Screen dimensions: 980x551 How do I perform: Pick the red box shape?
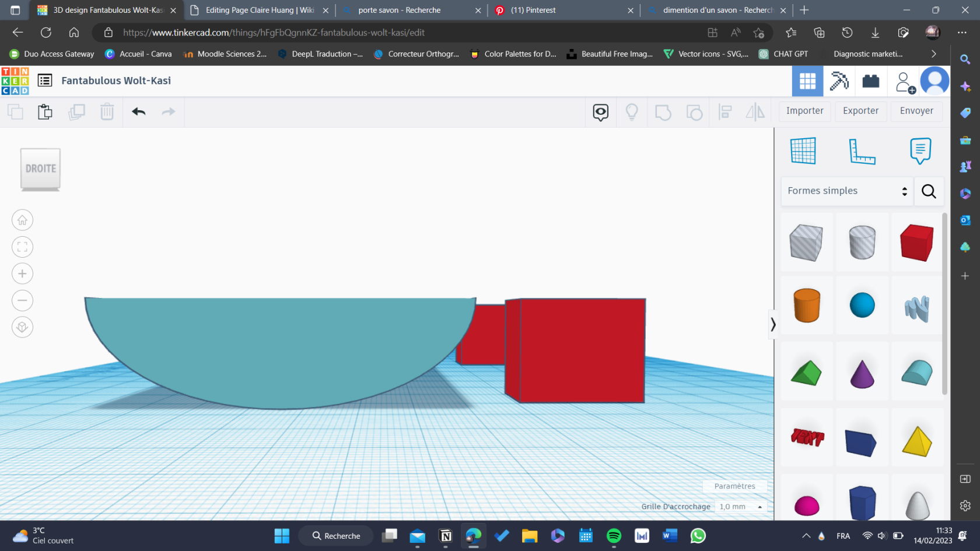[x=917, y=243]
